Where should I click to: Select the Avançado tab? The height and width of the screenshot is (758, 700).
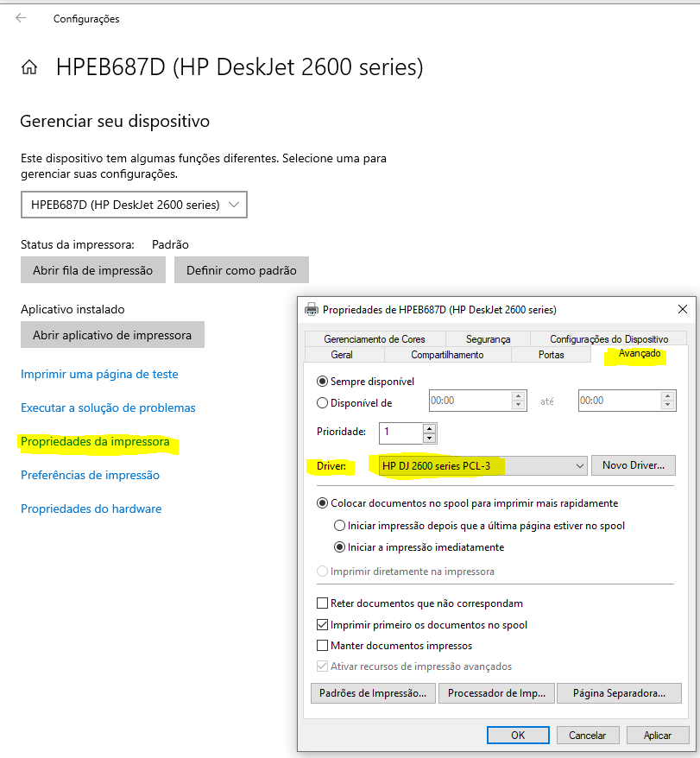639,353
